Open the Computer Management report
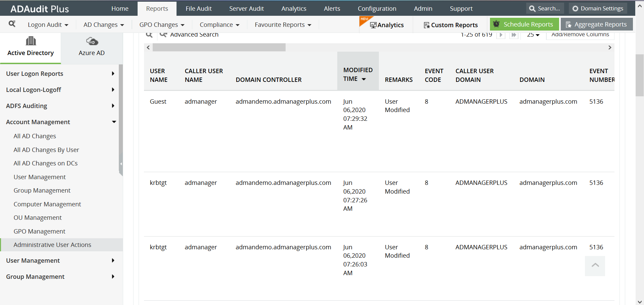Screen dimensions: 644x305 [47, 204]
